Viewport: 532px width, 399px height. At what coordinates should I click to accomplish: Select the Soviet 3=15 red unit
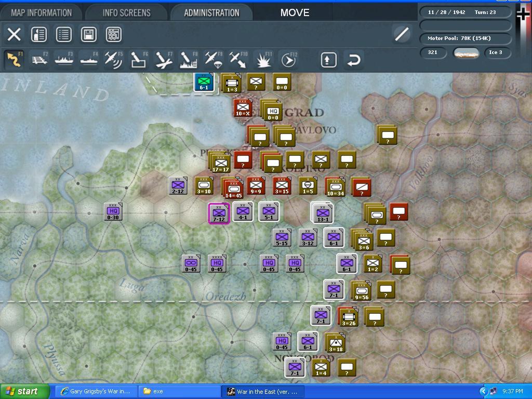[x=282, y=186]
